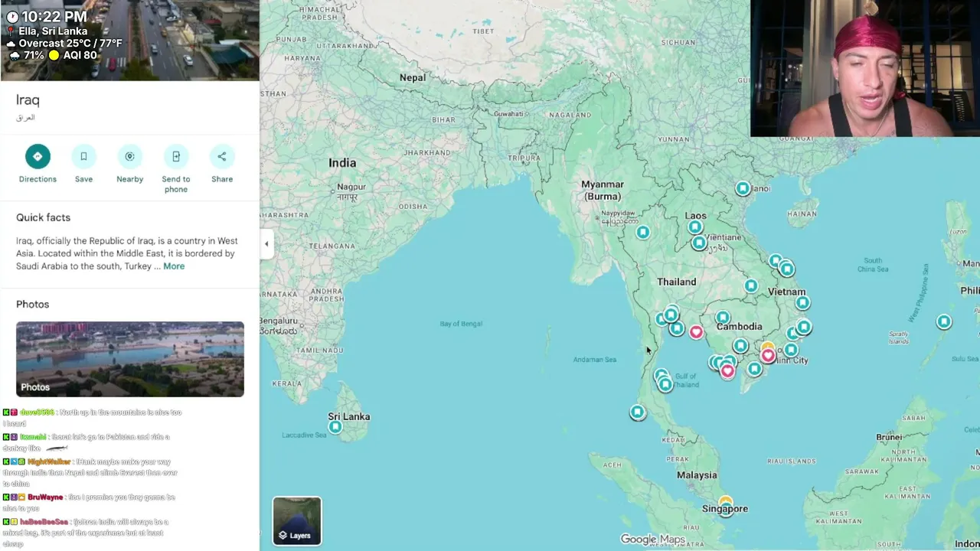Select the Andaman Sea label

pyautogui.click(x=595, y=360)
